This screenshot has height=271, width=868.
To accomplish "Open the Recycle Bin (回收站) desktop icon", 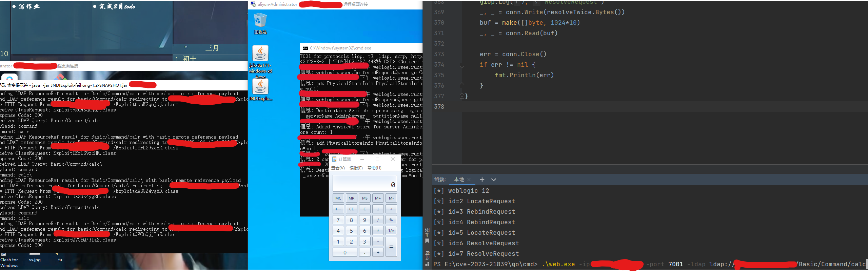I will coord(260,23).
